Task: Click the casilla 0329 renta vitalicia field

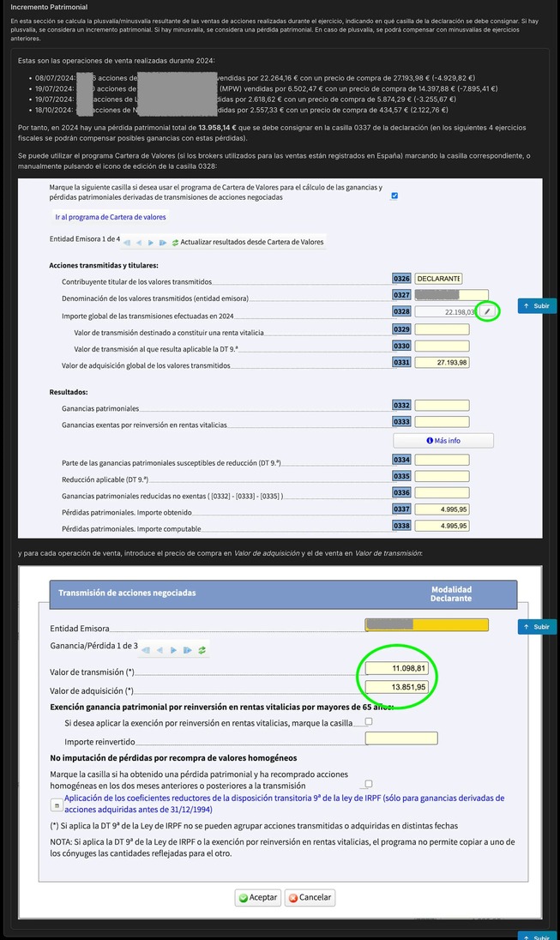Action: [442, 329]
